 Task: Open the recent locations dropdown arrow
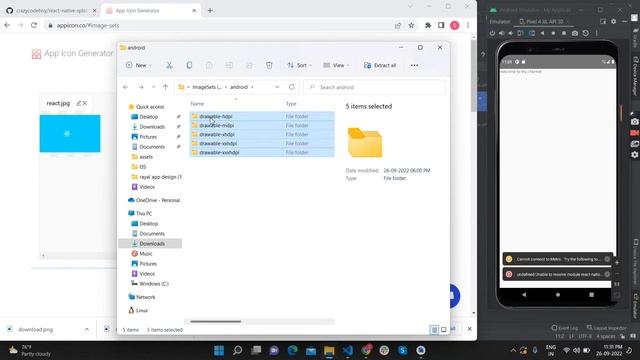[153, 87]
